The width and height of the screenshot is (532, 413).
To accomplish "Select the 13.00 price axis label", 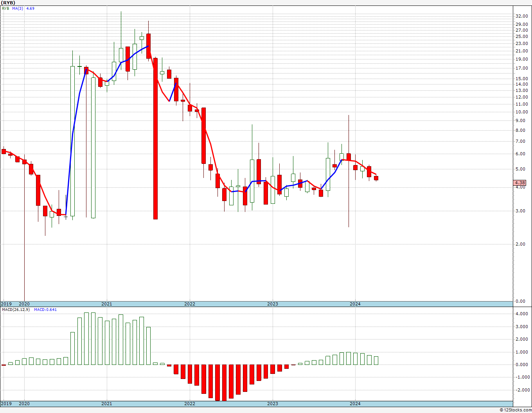I will point(521,90).
